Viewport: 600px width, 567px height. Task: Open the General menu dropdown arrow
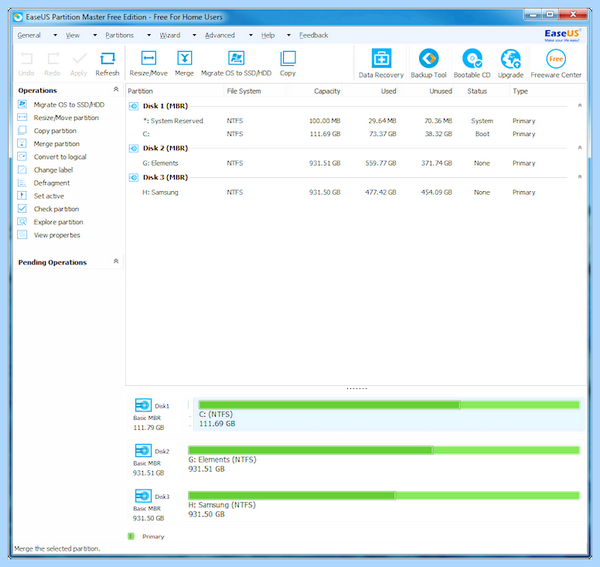55,35
